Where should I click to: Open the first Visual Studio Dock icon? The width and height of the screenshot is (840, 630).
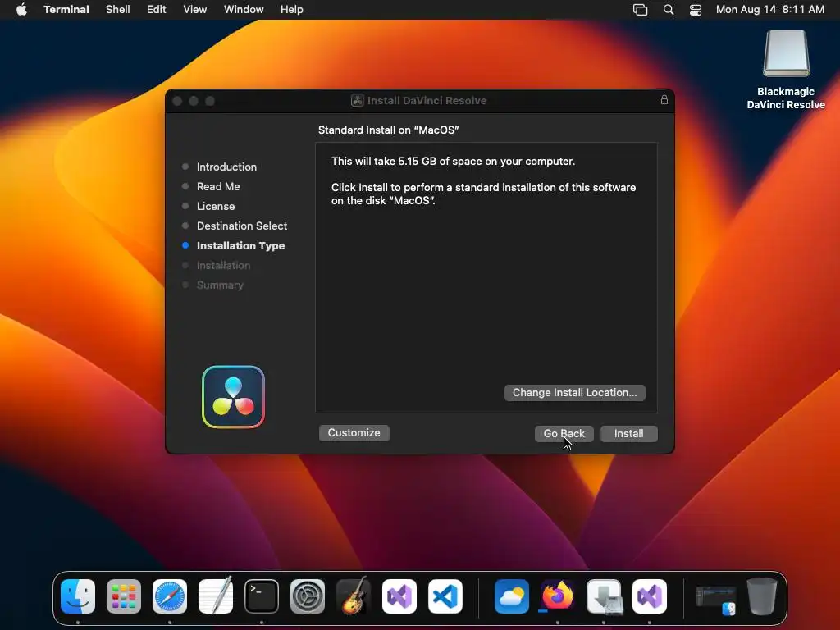pyautogui.click(x=399, y=596)
